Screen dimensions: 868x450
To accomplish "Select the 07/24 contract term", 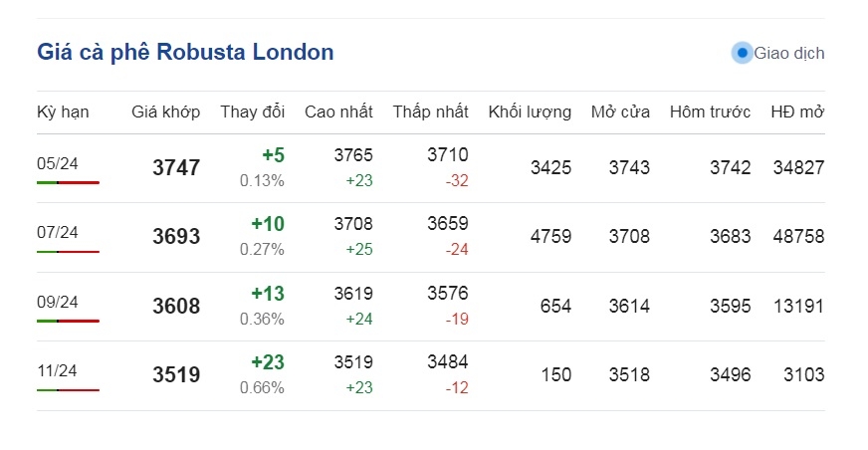I will [58, 233].
